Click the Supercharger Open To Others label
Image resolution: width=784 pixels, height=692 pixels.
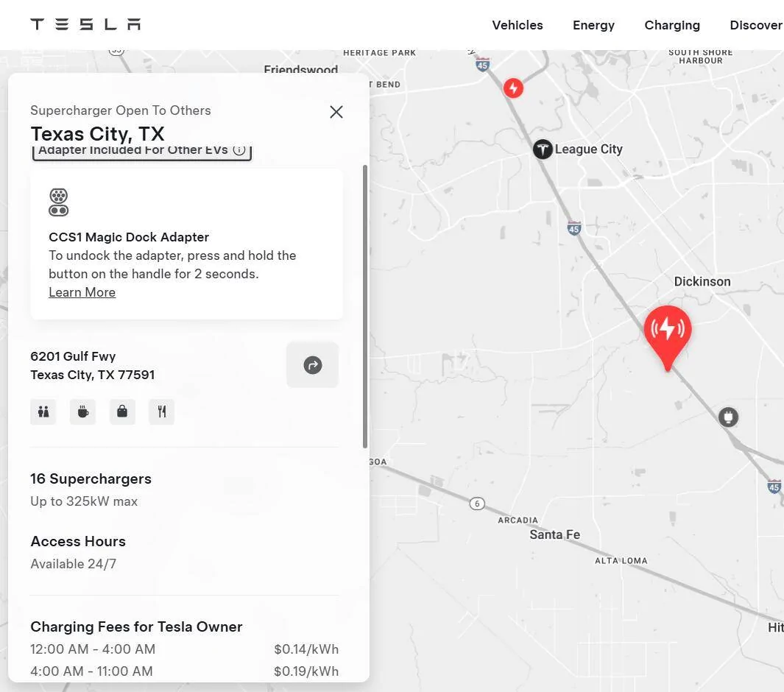click(121, 110)
